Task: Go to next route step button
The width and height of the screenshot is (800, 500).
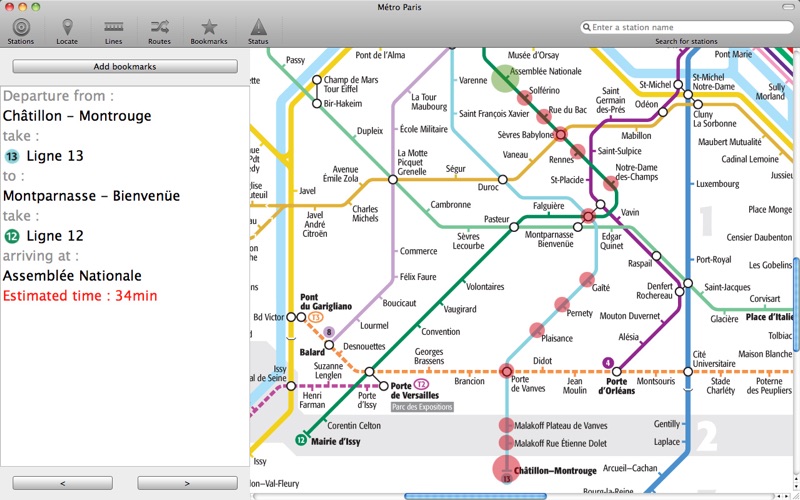Action: point(187,483)
